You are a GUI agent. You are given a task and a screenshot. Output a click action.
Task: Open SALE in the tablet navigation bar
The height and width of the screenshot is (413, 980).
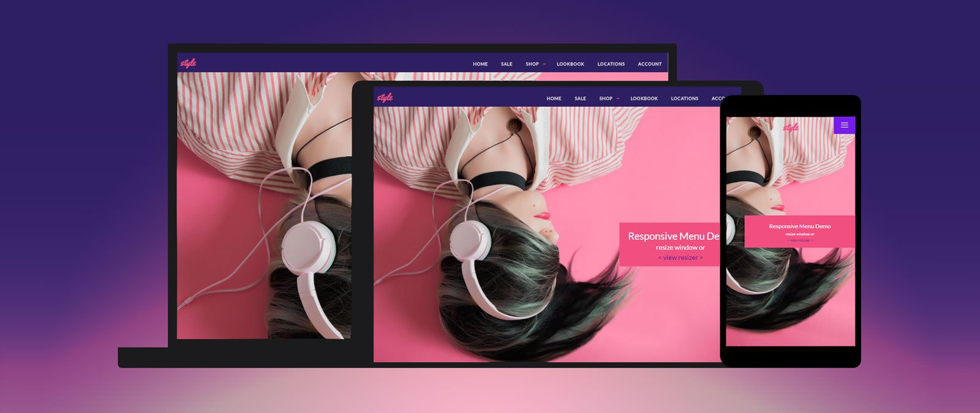click(580, 99)
